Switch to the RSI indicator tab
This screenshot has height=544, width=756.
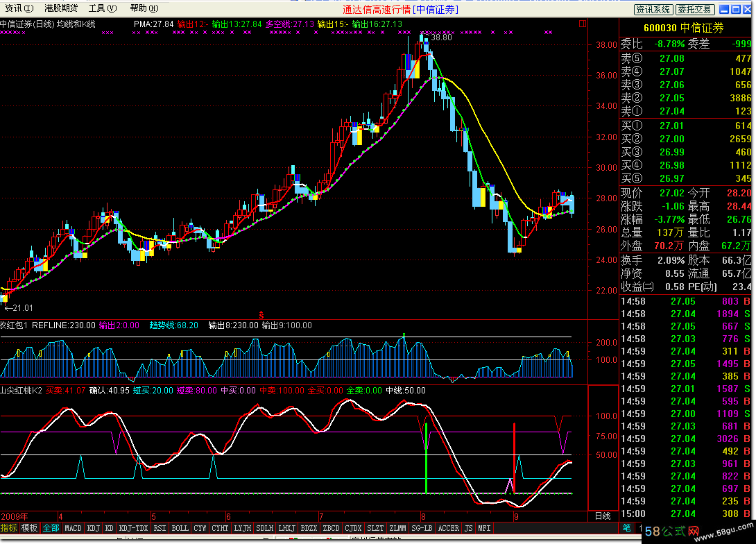160,528
